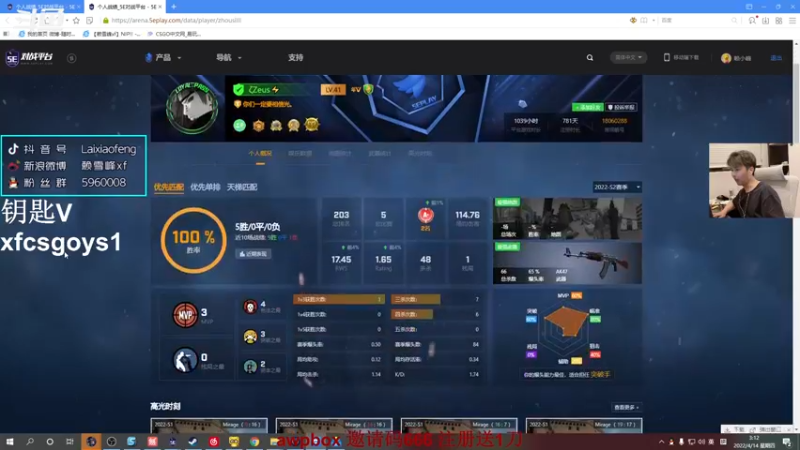Switch to the fourth profile tab
Screen dimensions: 800x450
point(380,154)
